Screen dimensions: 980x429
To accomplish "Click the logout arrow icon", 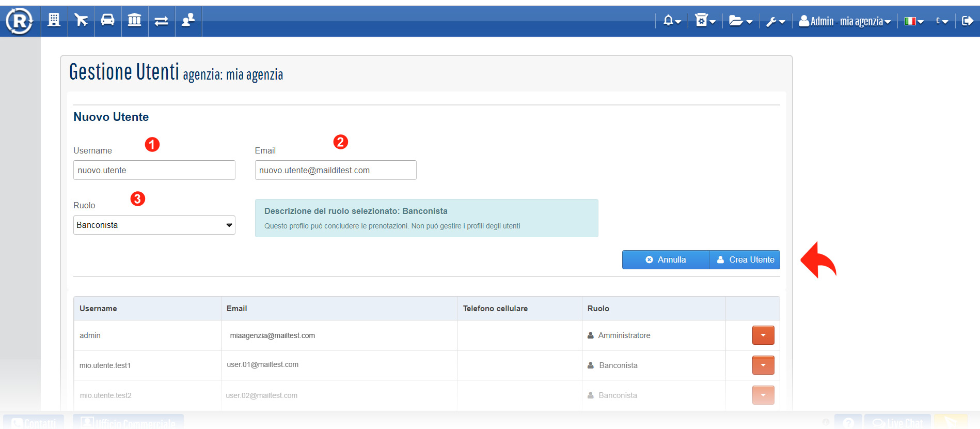I will pyautogui.click(x=967, y=21).
